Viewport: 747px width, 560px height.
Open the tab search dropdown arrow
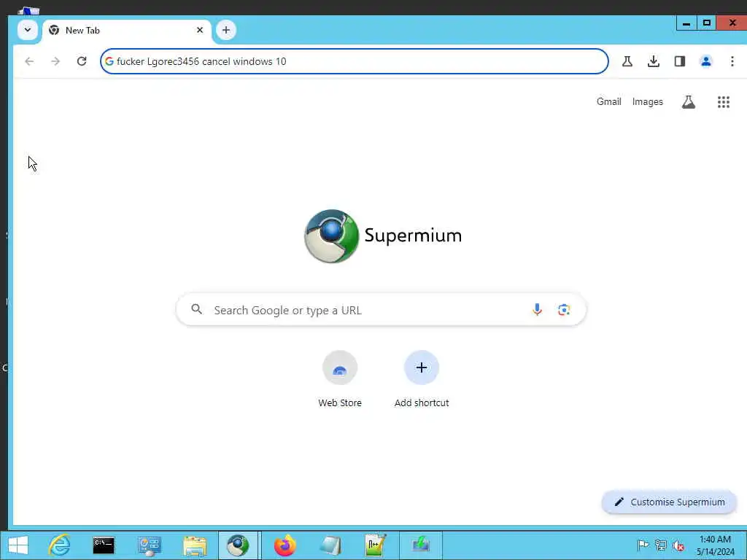[28, 30]
